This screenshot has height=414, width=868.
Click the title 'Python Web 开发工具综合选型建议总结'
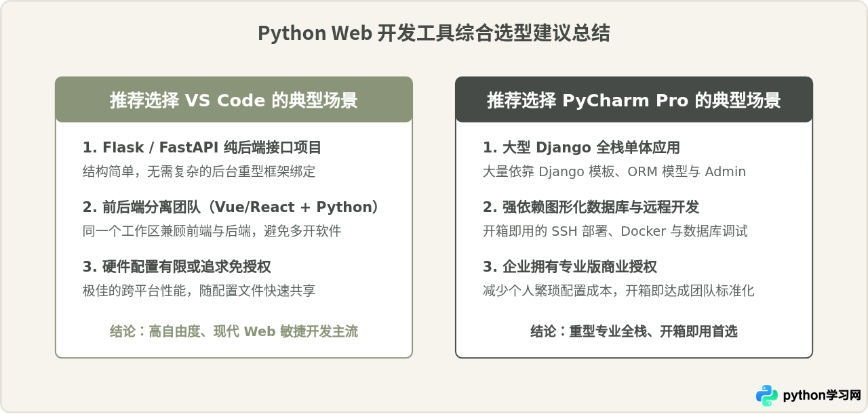click(x=434, y=33)
